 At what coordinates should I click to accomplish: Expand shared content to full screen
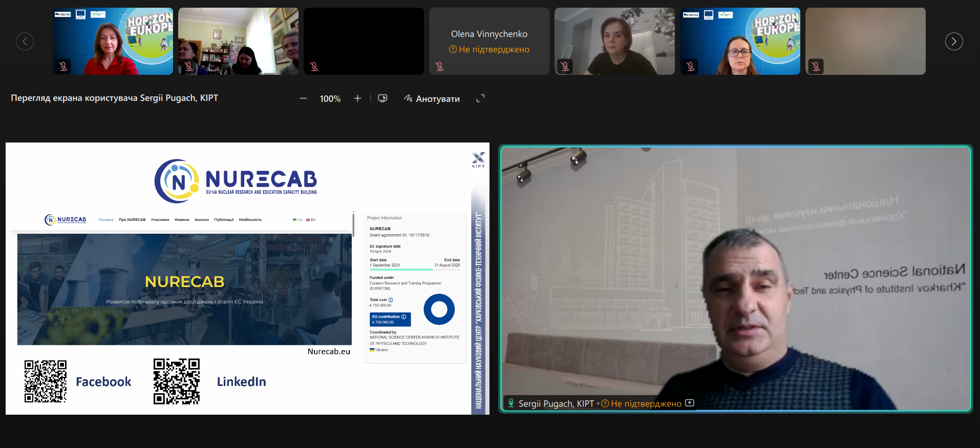coord(480,98)
